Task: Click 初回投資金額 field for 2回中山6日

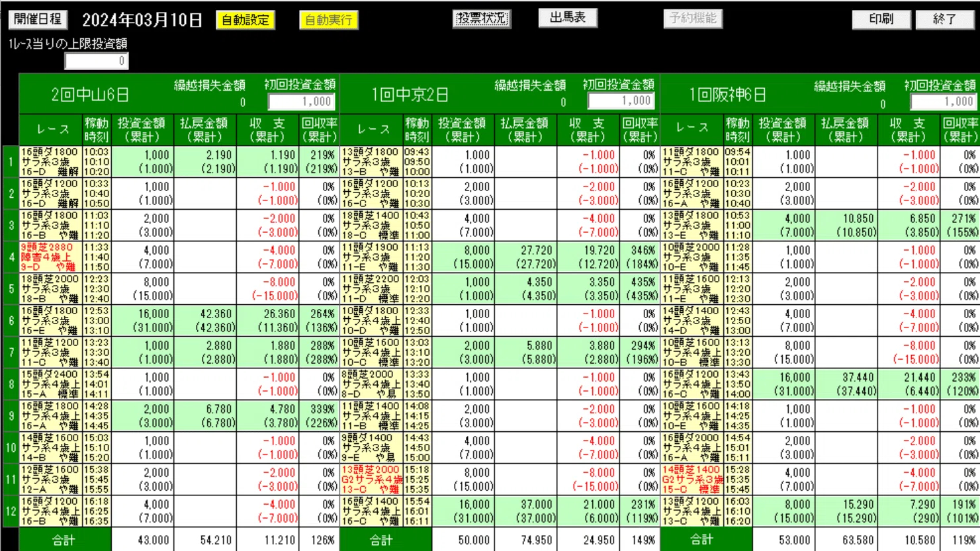Action: 302,101
